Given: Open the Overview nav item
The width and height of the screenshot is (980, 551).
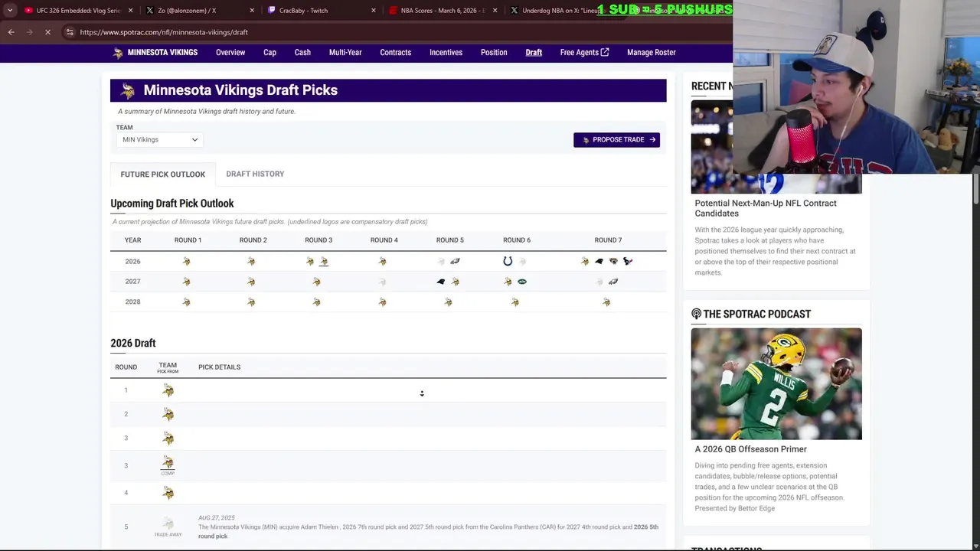Looking at the screenshot, I should click(230, 53).
